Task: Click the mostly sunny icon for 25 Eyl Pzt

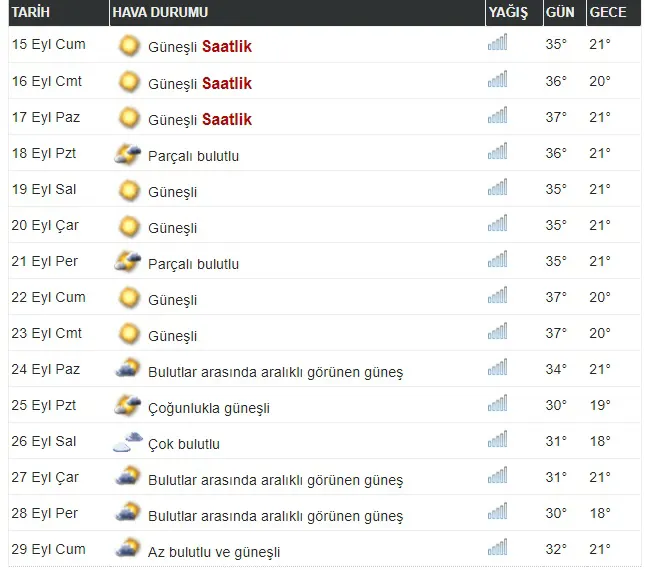Action: point(127,406)
